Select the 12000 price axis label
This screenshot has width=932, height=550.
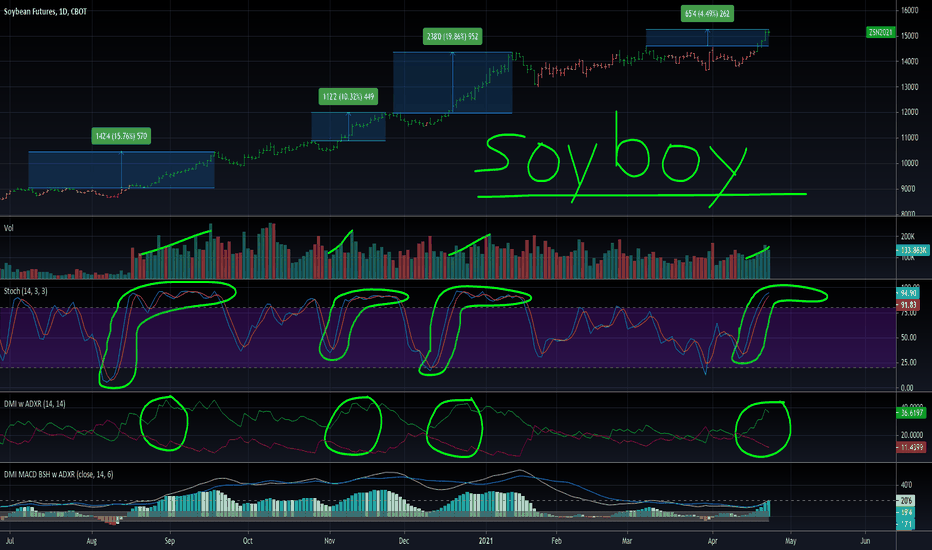point(909,112)
